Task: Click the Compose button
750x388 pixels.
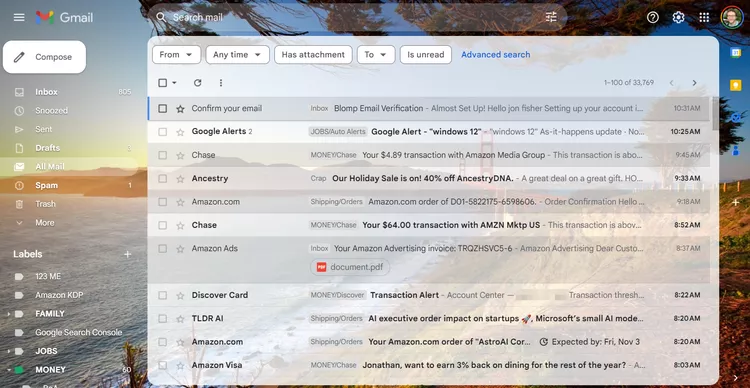Action: pos(44,57)
